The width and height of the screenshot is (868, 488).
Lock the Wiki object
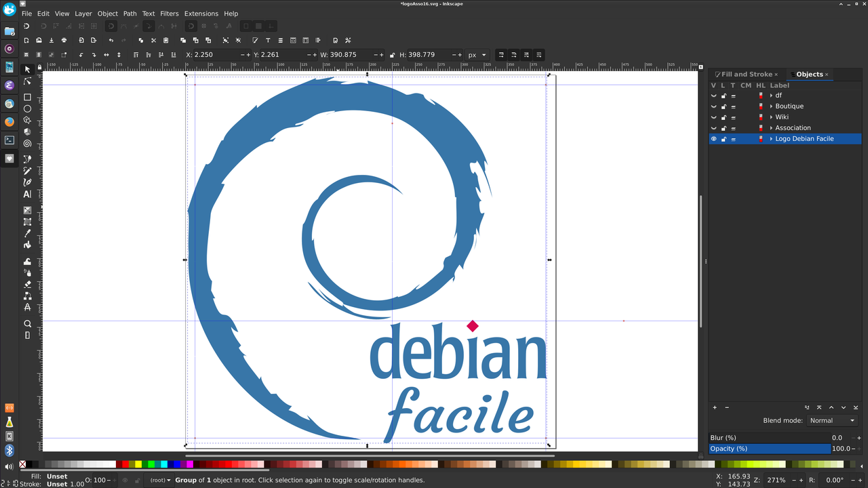point(724,117)
